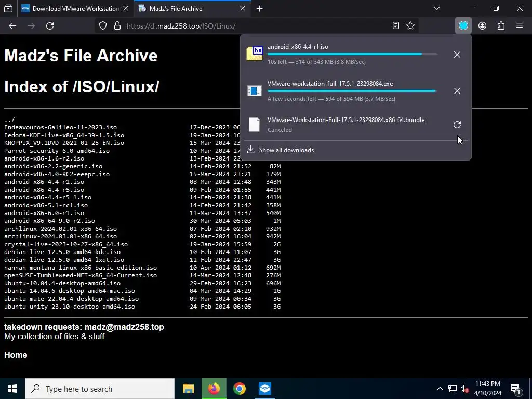Viewport: 532px width, 399px height.
Task: Click the taskbar search box
Action: [100, 389]
